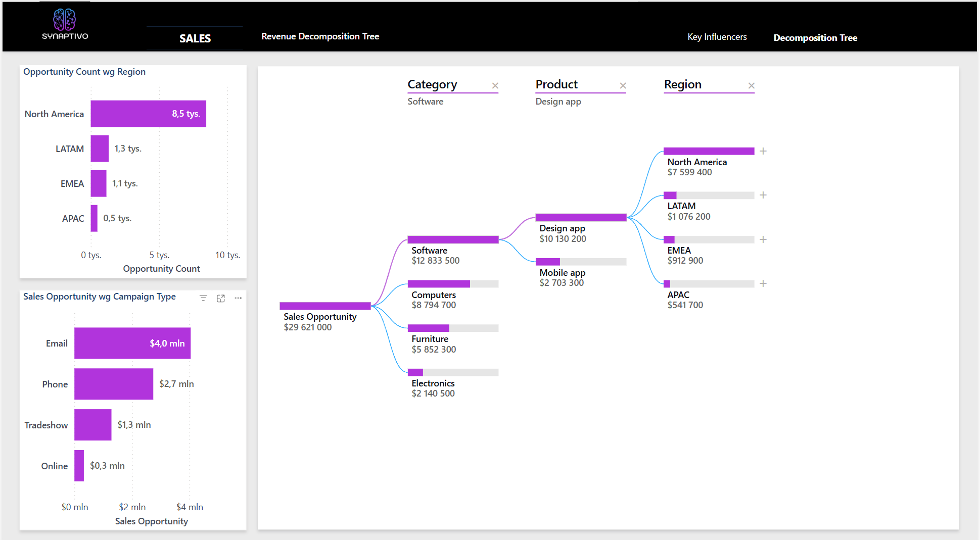Screen dimensions: 980x540
Task: Click the 'Opportunity Count wg Region' title
Action: click(x=84, y=72)
